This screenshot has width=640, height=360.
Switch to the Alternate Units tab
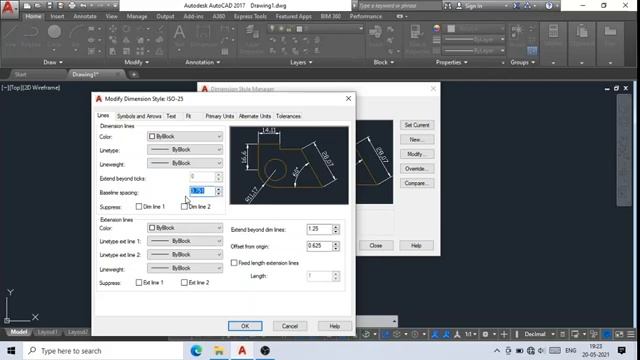(255, 116)
